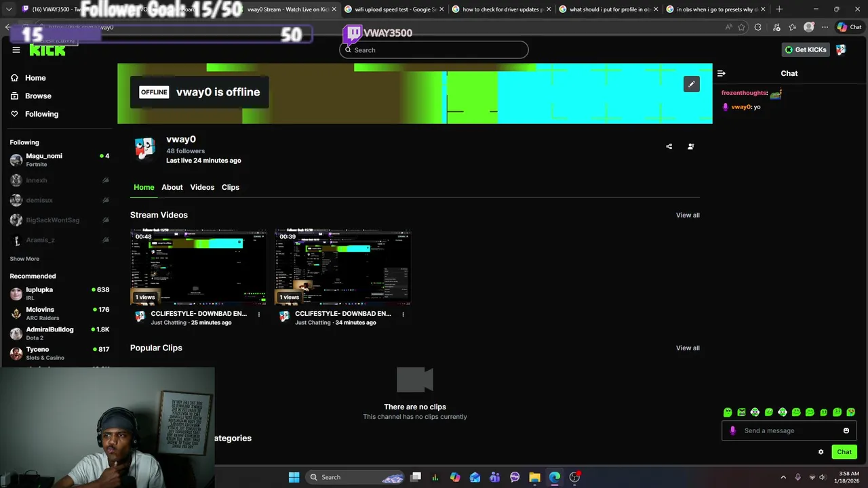Open Following in the Kick sidebar

[x=35, y=114]
